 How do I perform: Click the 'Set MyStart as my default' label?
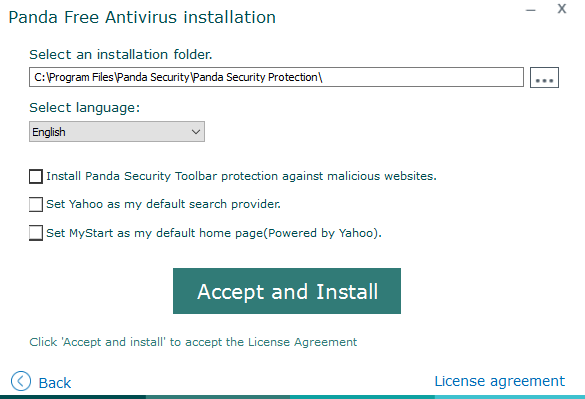pyautogui.click(x=214, y=233)
